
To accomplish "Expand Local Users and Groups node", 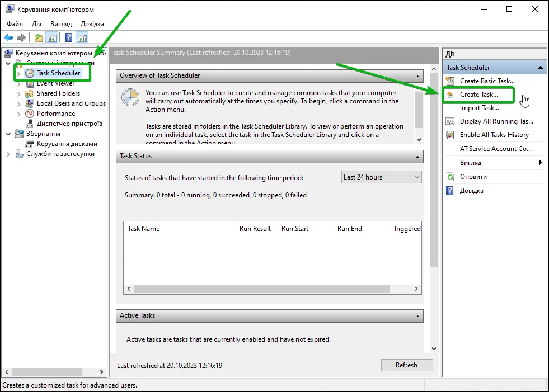I will [x=19, y=104].
